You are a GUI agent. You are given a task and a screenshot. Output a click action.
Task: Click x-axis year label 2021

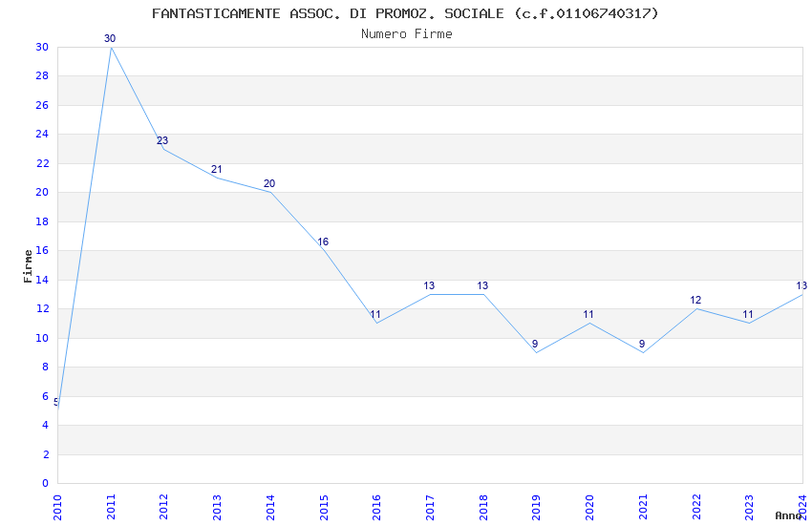coord(643,507)
